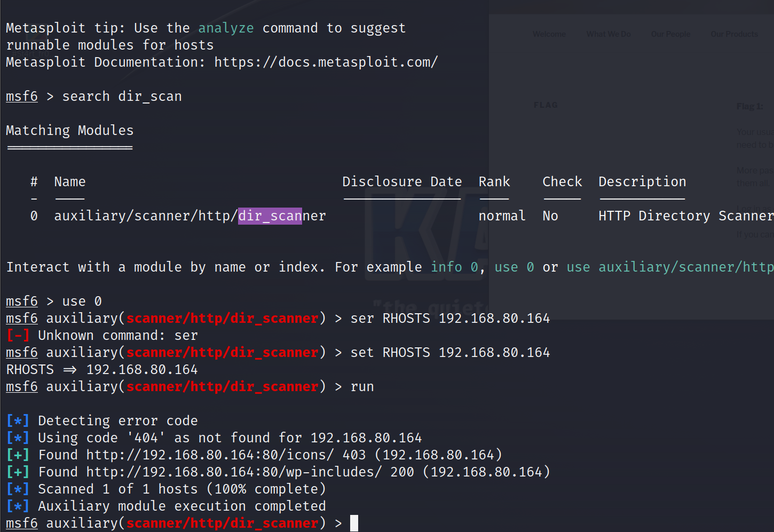This screenshot has height=532, width=774.
Task: Click the 'Name' column header
Action: [70, 182]
